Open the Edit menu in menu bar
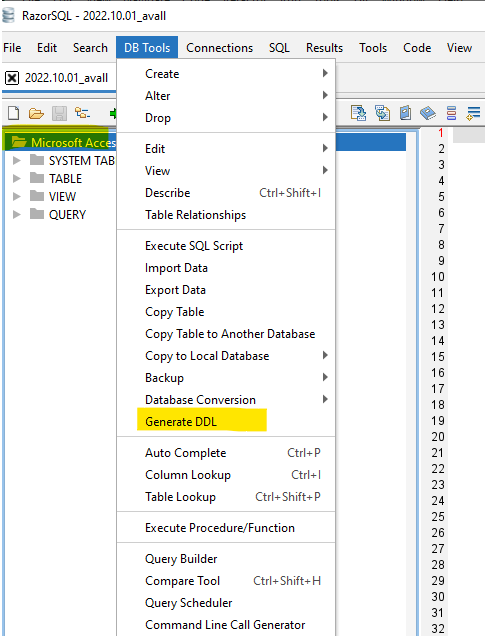485x636 pixels. [x=47, y=47]
